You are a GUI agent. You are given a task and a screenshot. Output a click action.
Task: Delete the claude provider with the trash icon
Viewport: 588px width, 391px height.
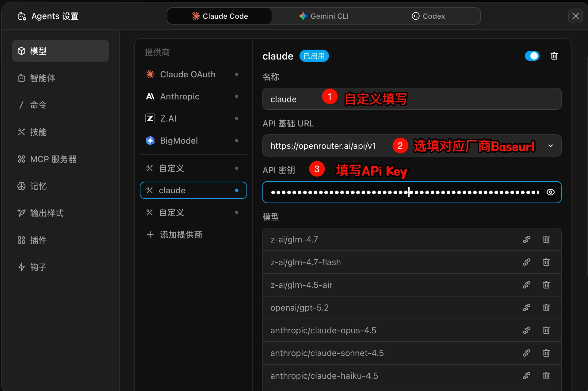(554, 56)
